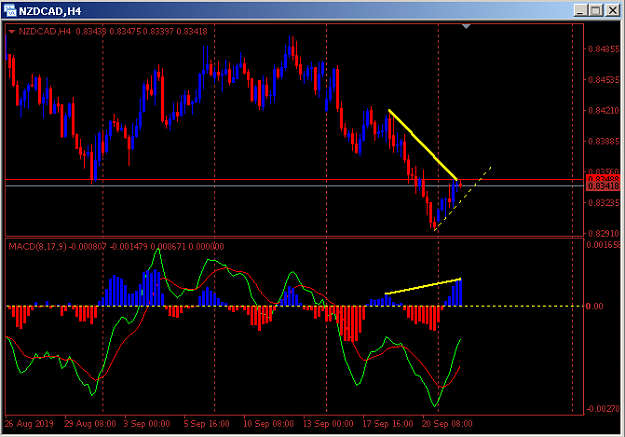Minimize the NZDCAD,H4 chart window
Viewport: 625px width, 437px height.
point(580,10)
